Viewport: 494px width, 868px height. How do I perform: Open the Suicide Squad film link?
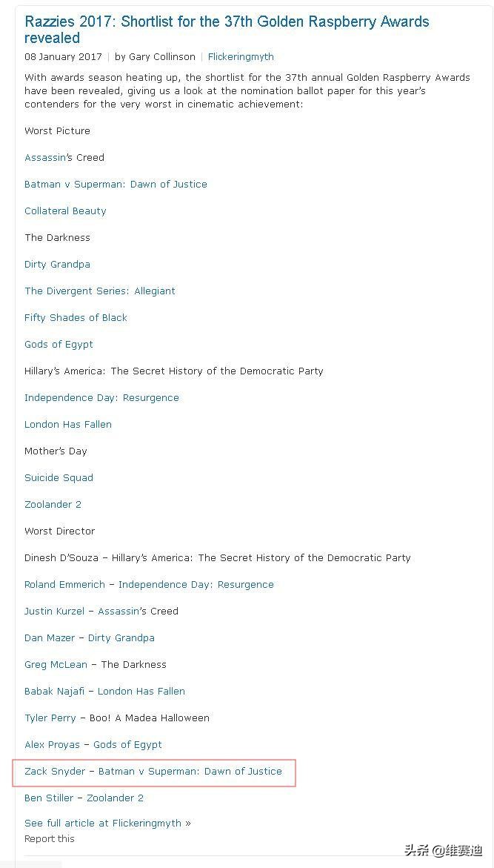tap(59, 477)
